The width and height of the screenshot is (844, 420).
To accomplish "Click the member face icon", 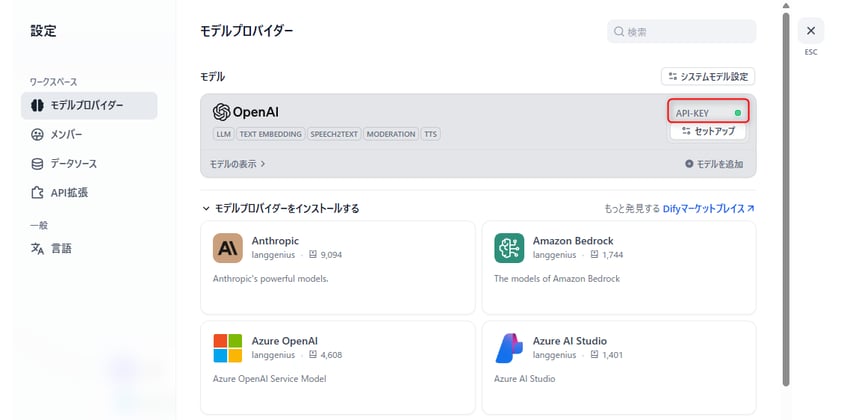I will coord(37,135).
